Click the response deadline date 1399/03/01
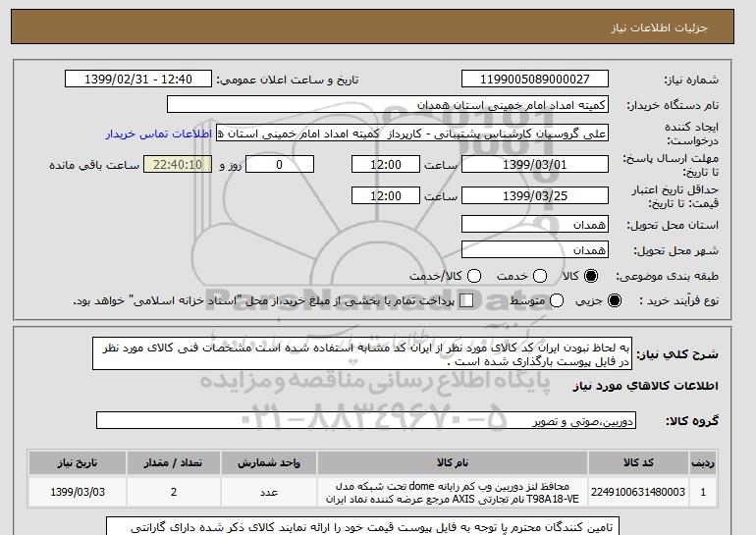Viewport: 756px width, 535px height. [535, 164]
